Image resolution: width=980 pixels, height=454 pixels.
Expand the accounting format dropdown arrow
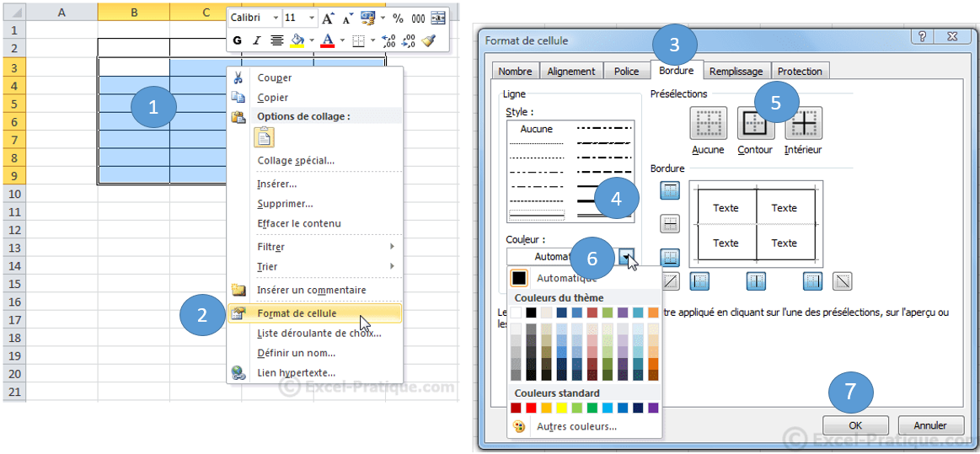383,19
